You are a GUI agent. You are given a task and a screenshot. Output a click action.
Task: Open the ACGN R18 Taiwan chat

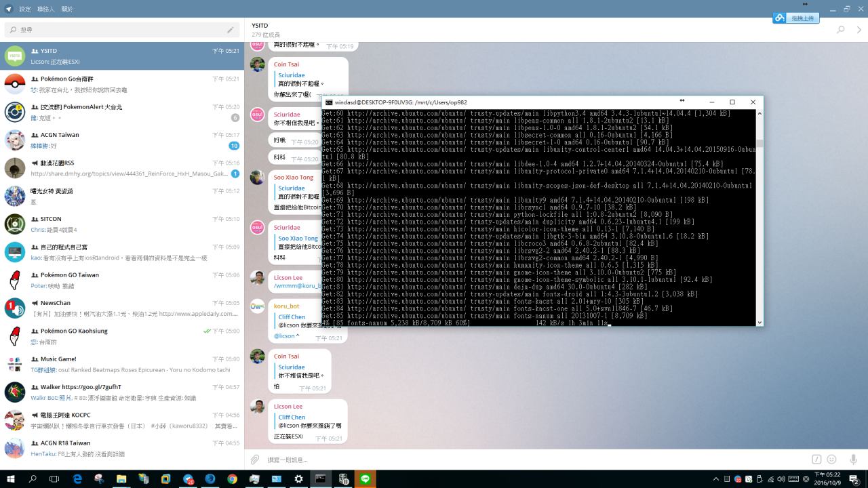tap(122, 448)
